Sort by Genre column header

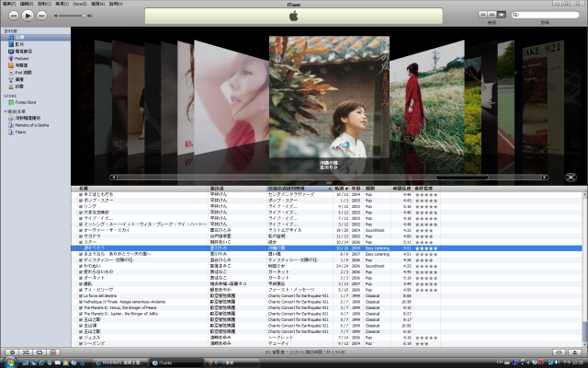click(x=377, y=189)
